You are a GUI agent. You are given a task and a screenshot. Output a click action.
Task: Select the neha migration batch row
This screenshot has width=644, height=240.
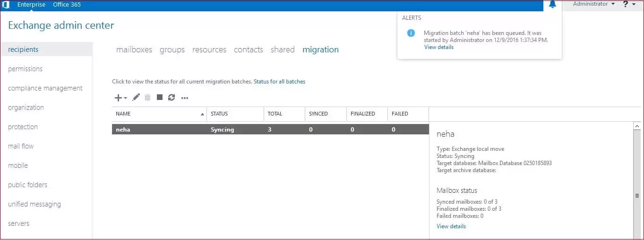(x=269, y=130)
